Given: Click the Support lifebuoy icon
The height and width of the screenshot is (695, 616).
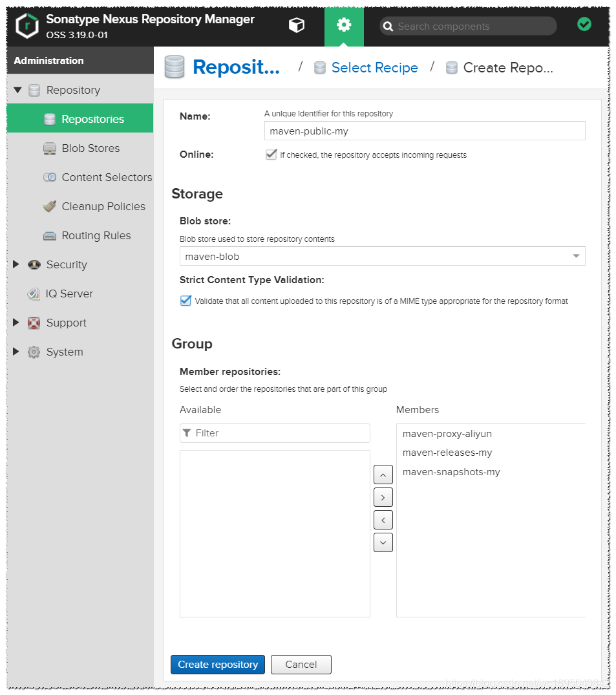Looking at the screenshot, I should 34,323.
